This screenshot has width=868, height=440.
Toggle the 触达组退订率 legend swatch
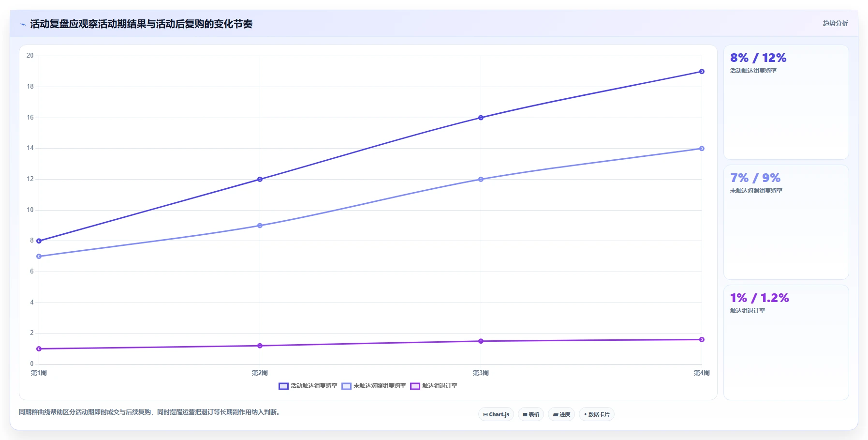[x=415, y=386]
